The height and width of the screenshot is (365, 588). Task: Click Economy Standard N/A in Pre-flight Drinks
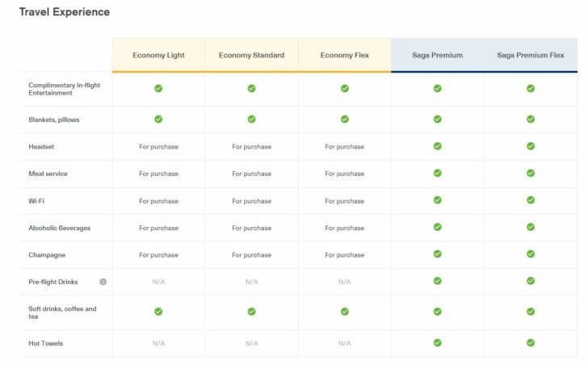pos(252,282)
